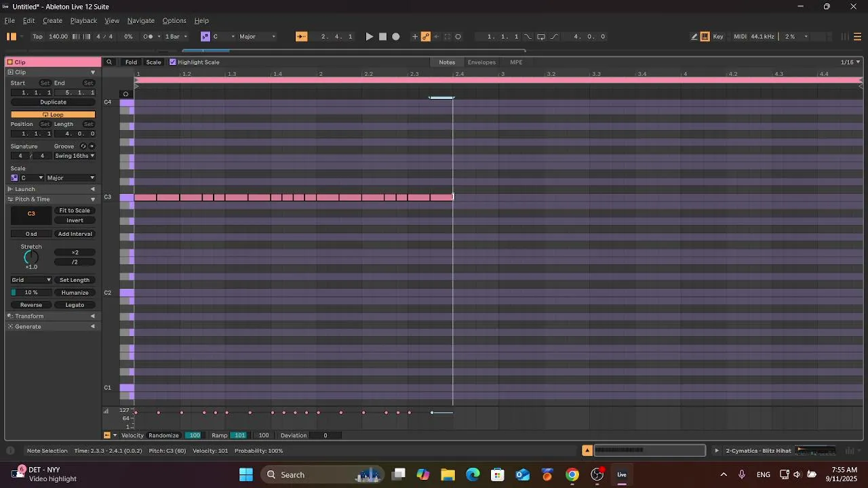868x488 pixels.
Task: Open the Create menu
Action: pyautogui.click(x=52, y=21)
